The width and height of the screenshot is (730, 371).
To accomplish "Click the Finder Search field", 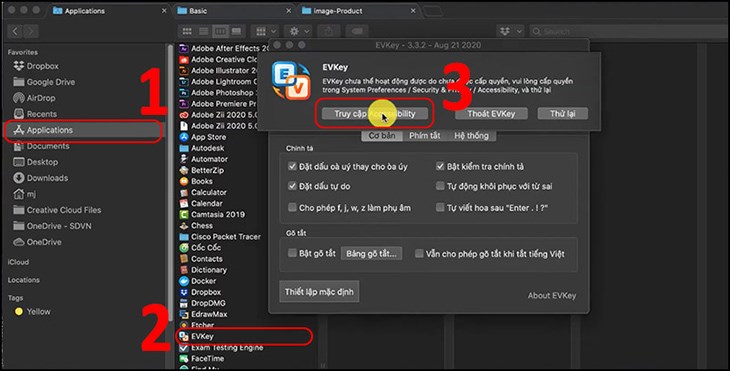I will (629, 31).
